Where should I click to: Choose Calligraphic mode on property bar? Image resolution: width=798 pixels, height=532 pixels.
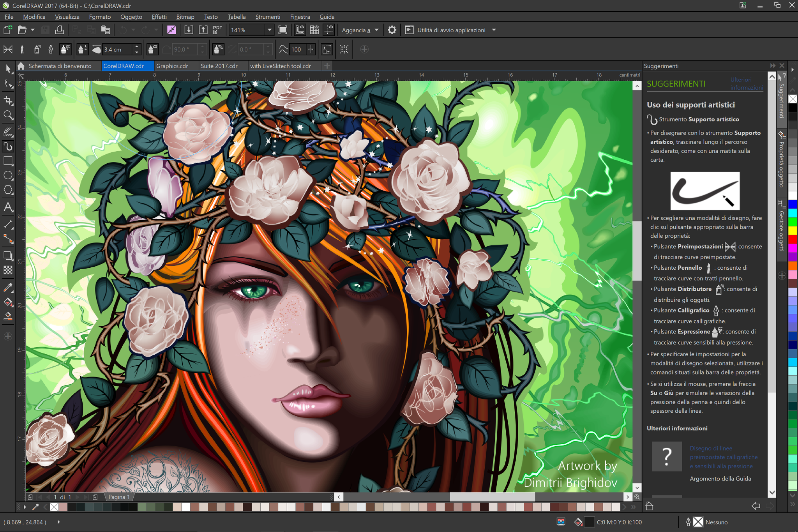coord(51,49)
